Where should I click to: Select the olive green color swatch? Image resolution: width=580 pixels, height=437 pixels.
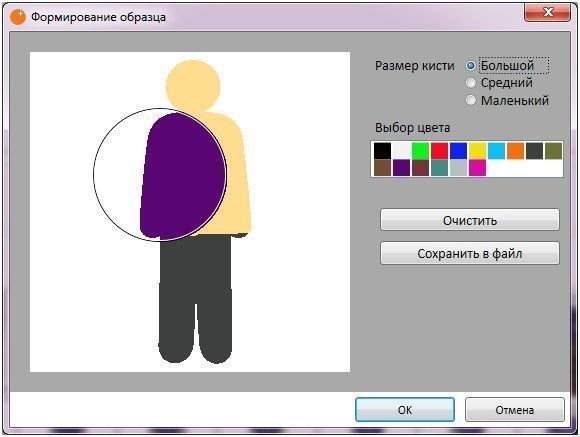click(x=553, y=151)
